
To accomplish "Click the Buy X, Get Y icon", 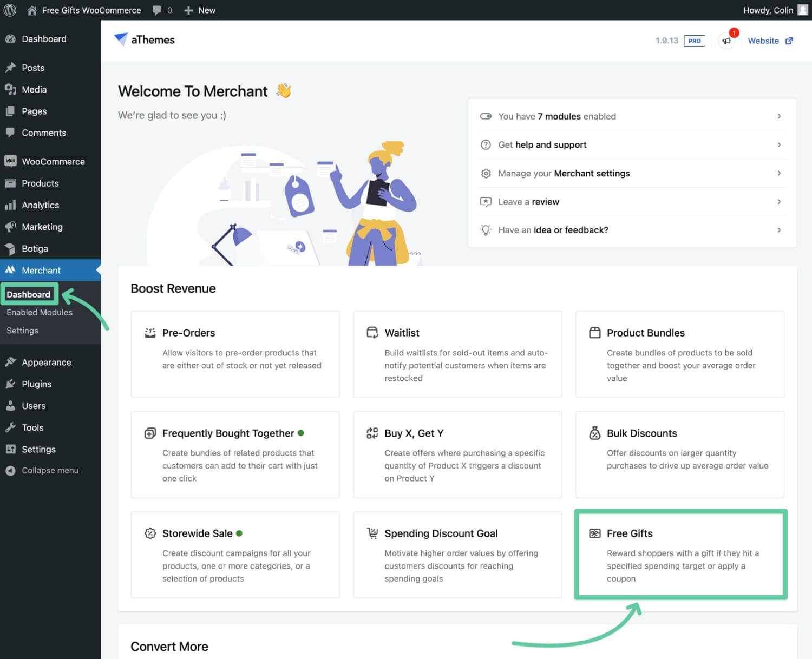I will click(372, 433).
